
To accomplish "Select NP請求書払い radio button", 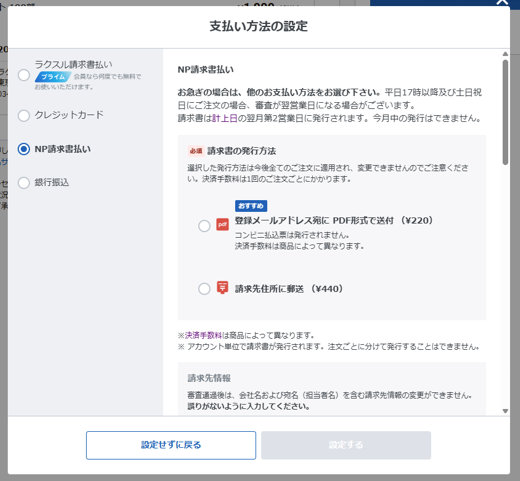I will tap(24, 149).
